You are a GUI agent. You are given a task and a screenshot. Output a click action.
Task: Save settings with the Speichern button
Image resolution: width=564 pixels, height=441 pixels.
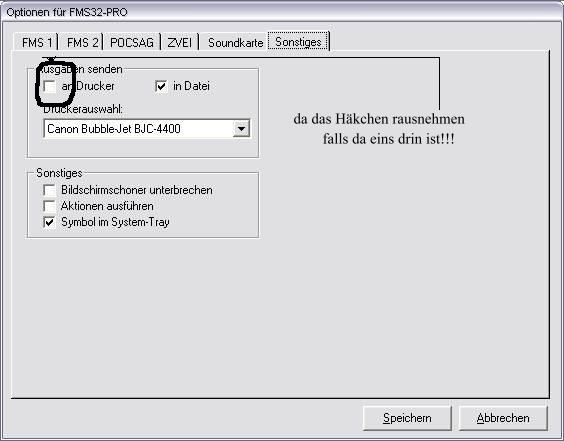tap(407, 418)
